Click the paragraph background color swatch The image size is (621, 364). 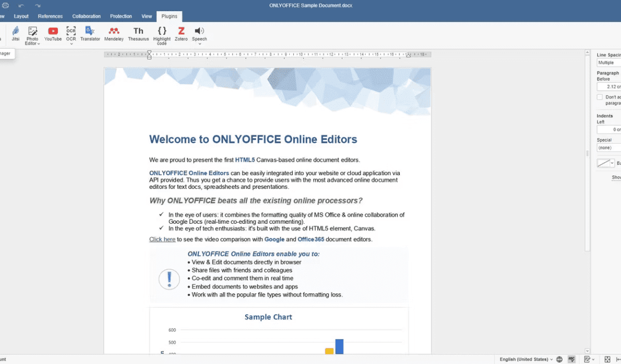603,163
